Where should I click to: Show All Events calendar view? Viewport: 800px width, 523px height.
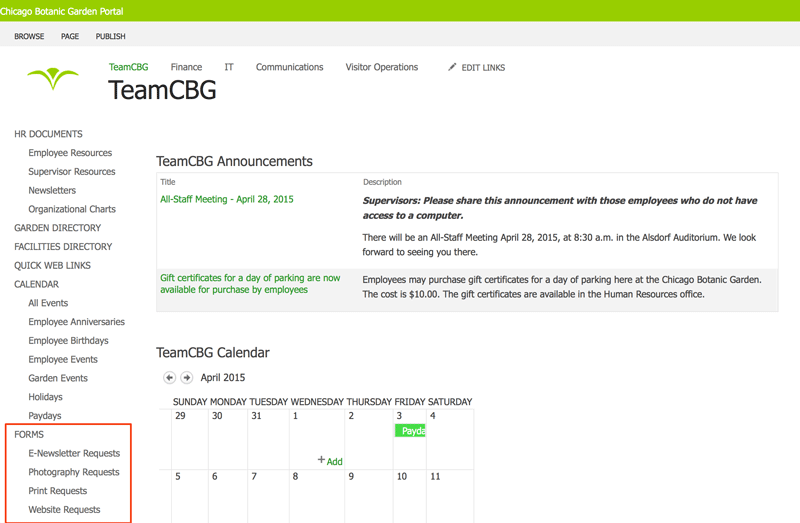tap(48, 303)
